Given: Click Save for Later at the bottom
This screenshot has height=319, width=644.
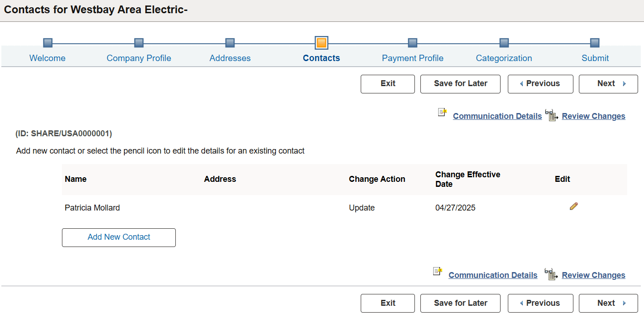Looking at the screenshot, I should click(460, 303).
